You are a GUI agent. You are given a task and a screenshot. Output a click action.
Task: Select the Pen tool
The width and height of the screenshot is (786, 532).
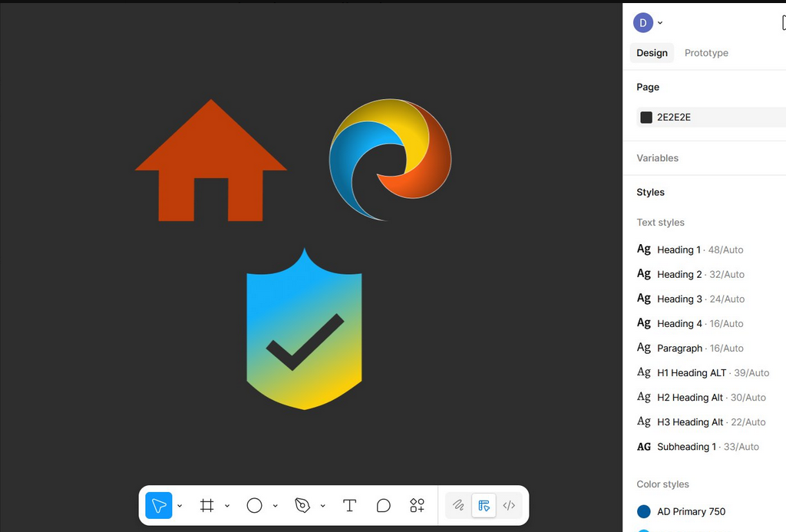(302, 505)
